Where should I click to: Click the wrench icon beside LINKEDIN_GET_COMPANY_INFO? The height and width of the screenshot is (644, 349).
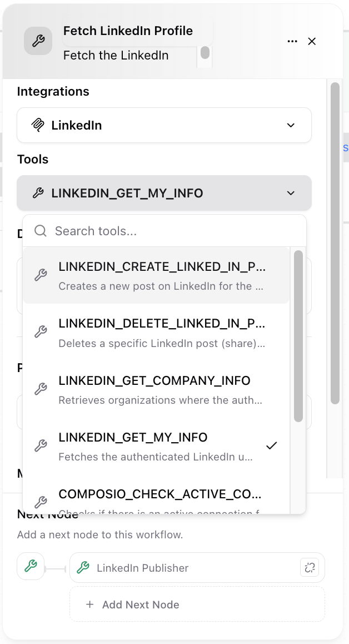[41, 388]
